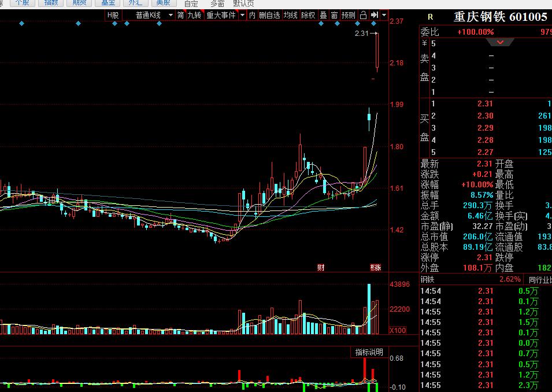Click the 43896 volume axis label

399,284
